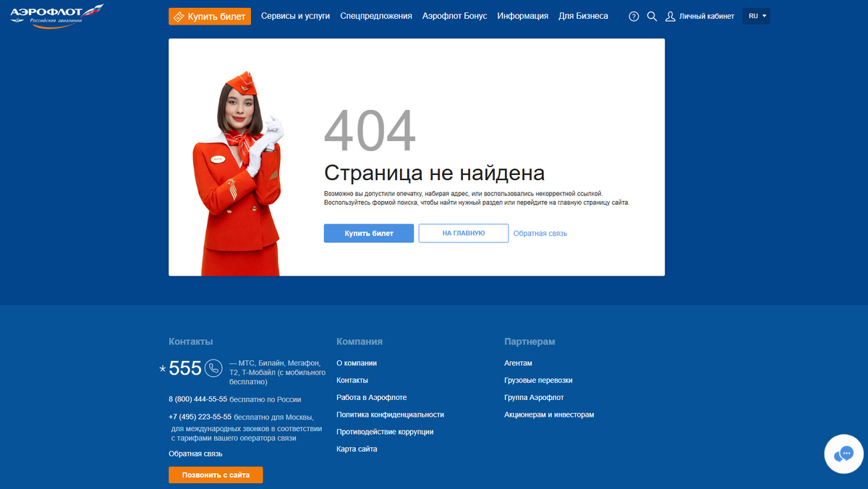Click the short number 555
The height and width of the screenshot is (489, 868).
coord(185,368)
